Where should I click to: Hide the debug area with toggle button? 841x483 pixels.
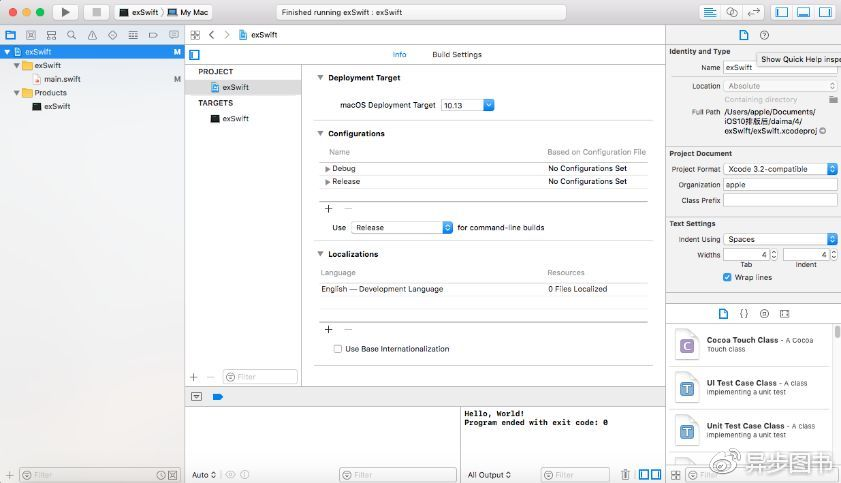(197, 397)
